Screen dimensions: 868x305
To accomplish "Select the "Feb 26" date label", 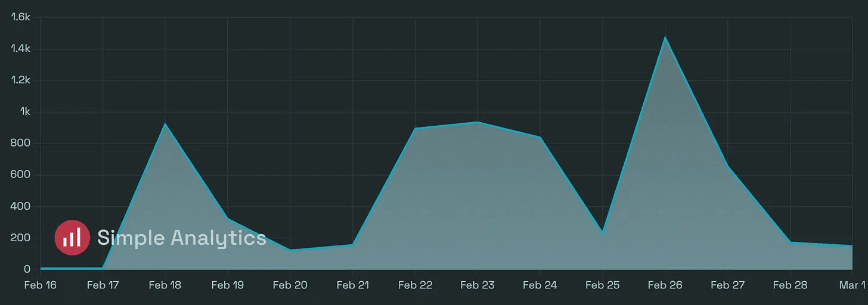I will (665, 285).
